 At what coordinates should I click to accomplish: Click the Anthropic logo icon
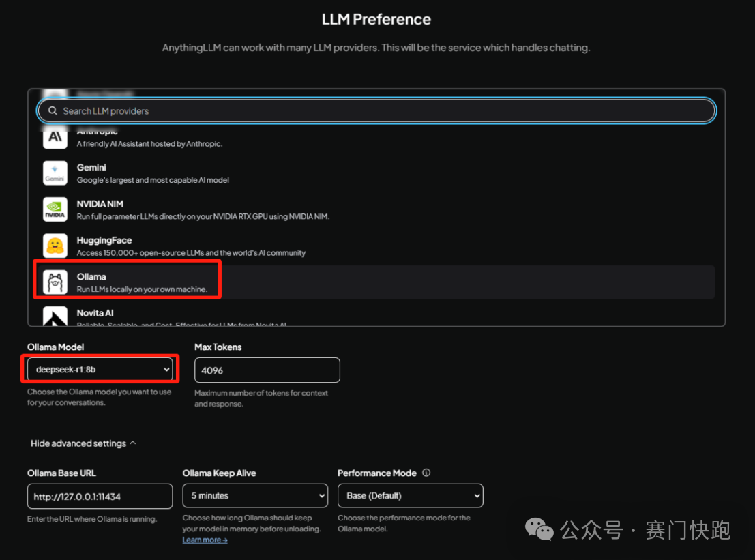[55, 137]
